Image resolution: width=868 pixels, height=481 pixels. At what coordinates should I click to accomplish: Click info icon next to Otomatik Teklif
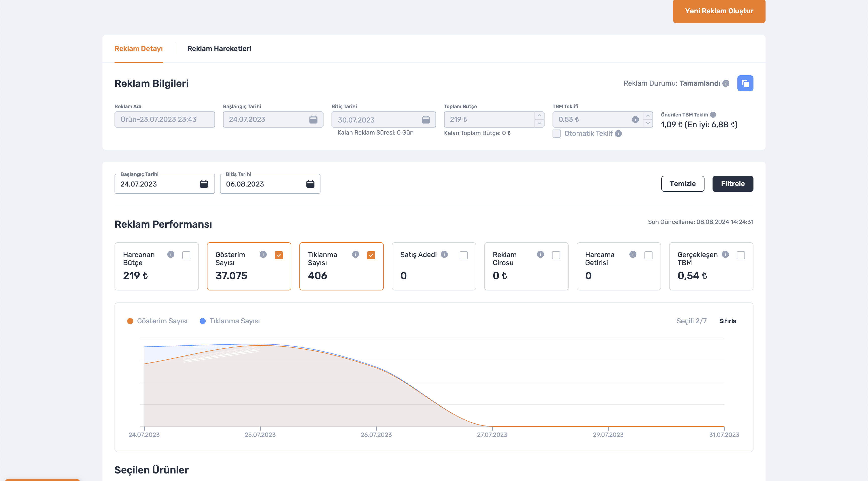(618, 133)
